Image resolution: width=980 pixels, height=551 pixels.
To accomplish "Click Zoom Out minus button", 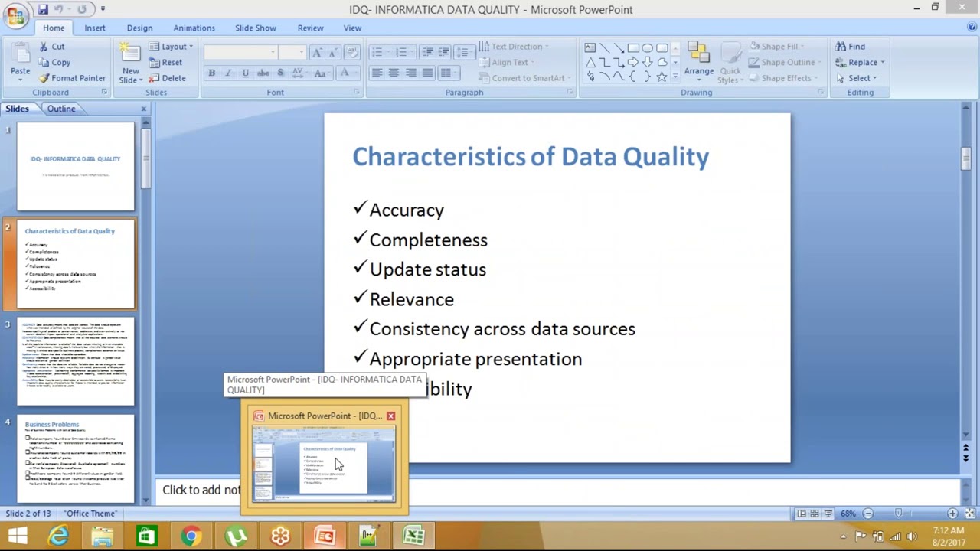I will tap(868, 514).
